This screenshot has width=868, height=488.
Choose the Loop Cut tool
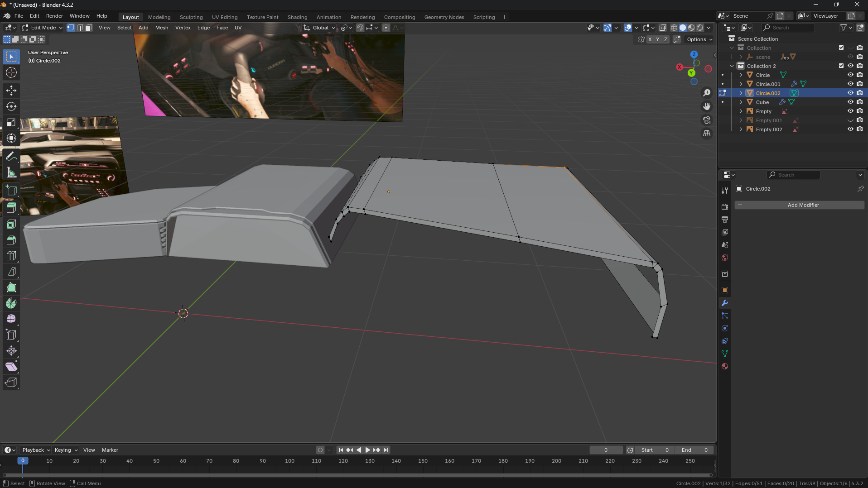(11, 256)
